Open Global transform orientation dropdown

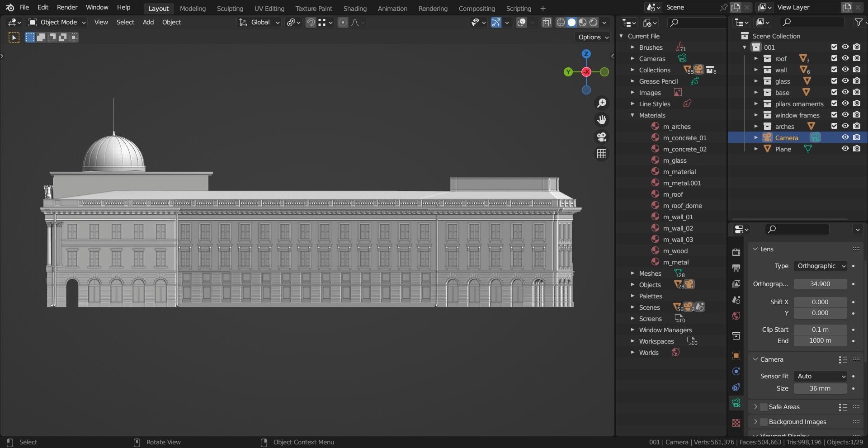point(259,22)
